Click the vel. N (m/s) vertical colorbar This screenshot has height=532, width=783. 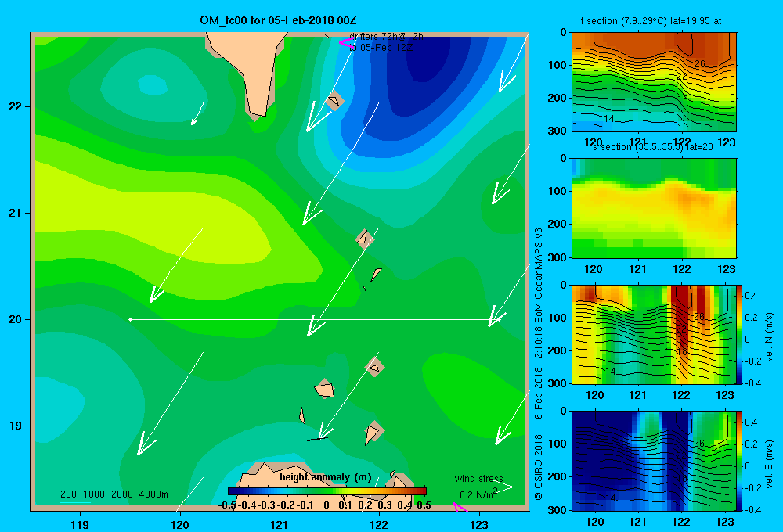(739, 334)
